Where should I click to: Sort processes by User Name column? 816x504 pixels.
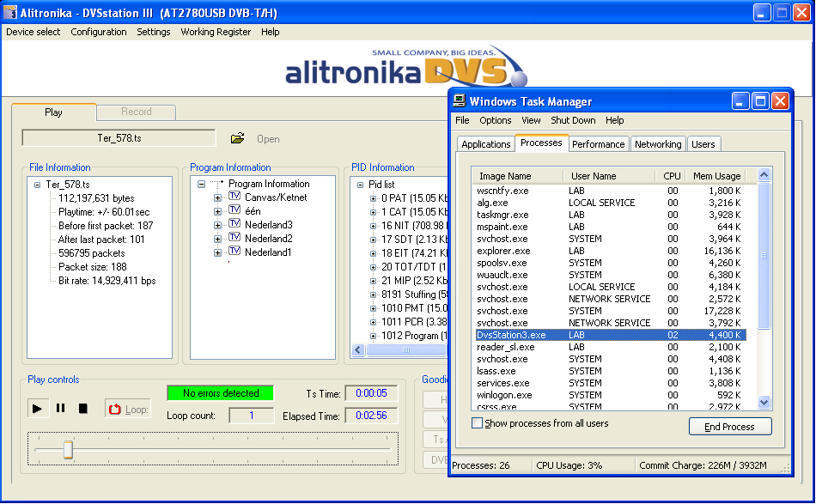[609, 176]
